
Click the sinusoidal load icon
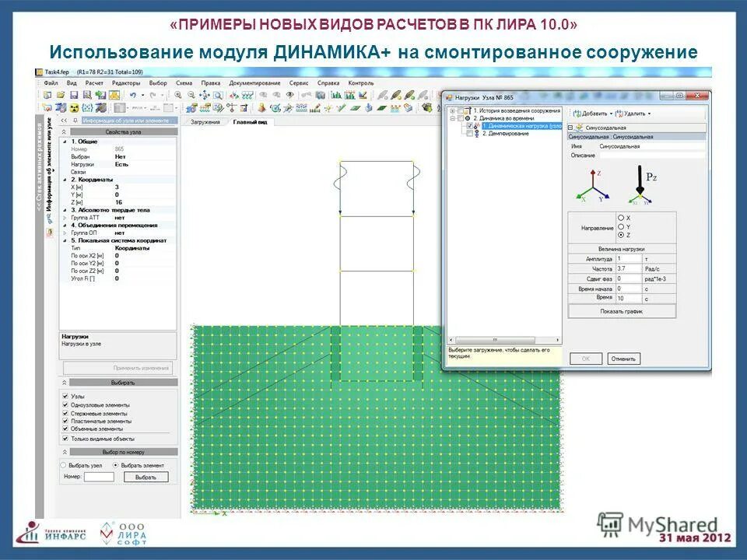point(579,128)
